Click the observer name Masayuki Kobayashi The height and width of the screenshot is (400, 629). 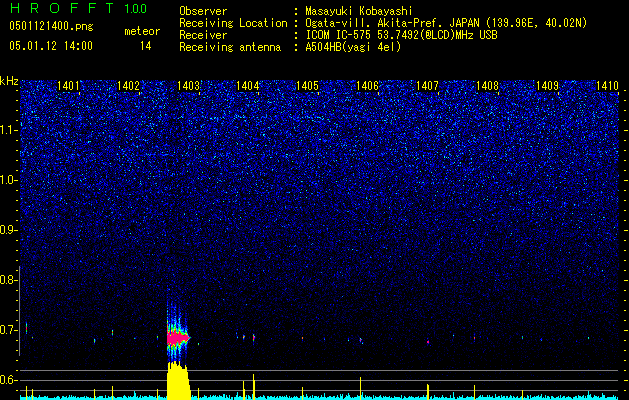click(x=359, y=11)
